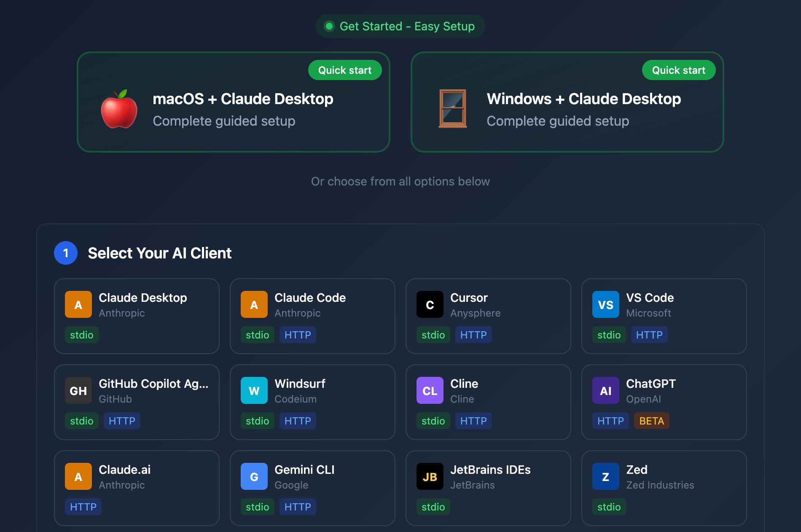Viewport: 801px width, 532px height.
Task: Click the Gemini CLI G icon
Action: [254, 476]
